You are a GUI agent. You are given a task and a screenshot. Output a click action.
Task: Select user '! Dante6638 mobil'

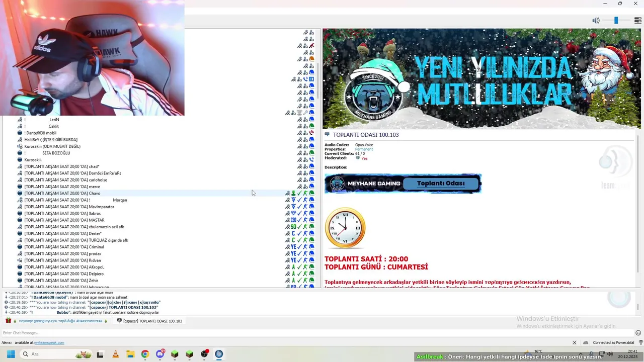pyautogui.click(x=40, y=133)
